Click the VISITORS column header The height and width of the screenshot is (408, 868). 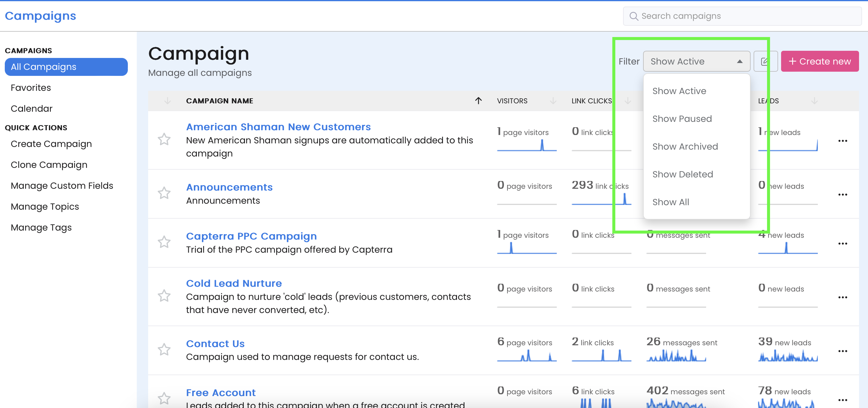pyautogui.click(x=512, y=101)
